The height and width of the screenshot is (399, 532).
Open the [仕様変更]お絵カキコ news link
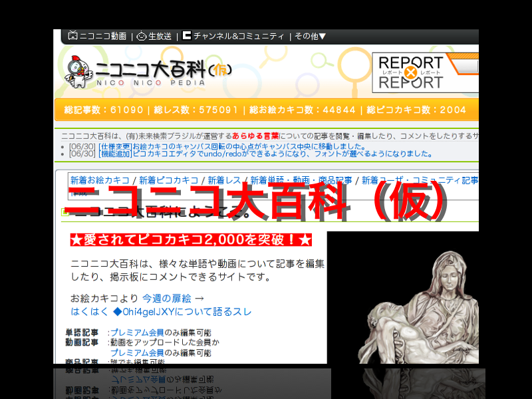pos(232,146)
